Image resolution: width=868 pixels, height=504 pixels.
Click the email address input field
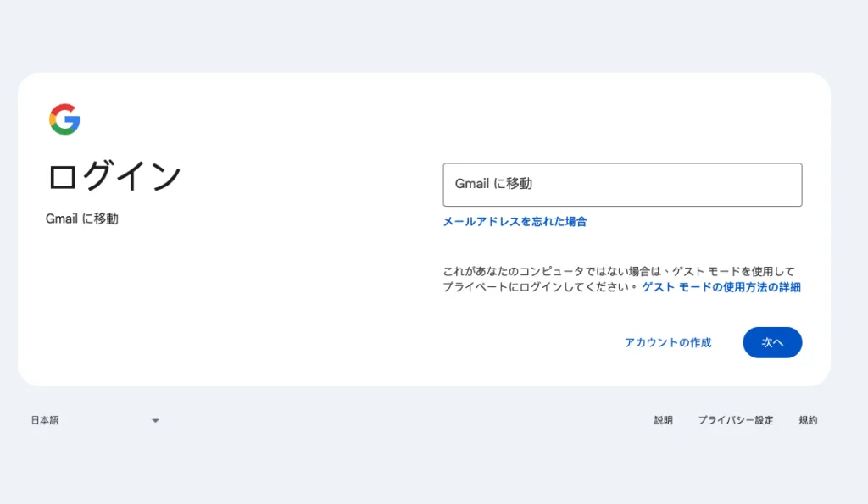click(x=622, y=185)
